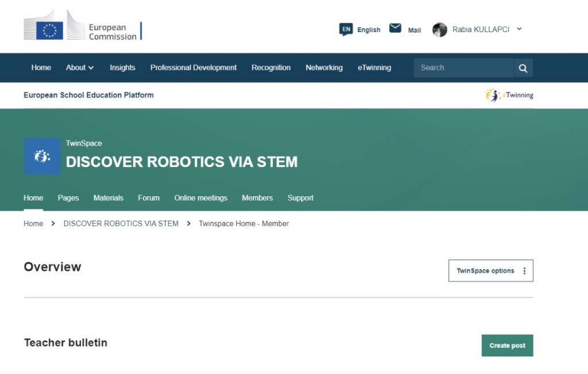Click the EN language speech-bubble icon
The height and width of the screenshot is (374, 588).
(346, 29)
